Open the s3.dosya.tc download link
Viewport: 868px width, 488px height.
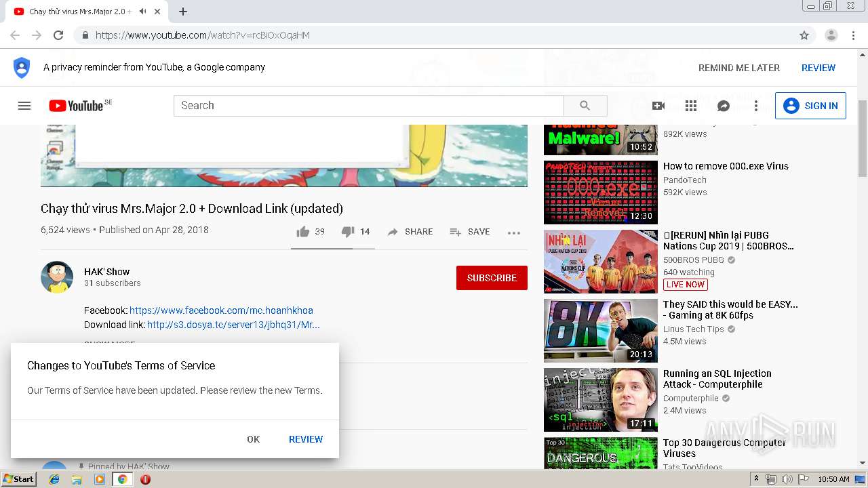233,325
